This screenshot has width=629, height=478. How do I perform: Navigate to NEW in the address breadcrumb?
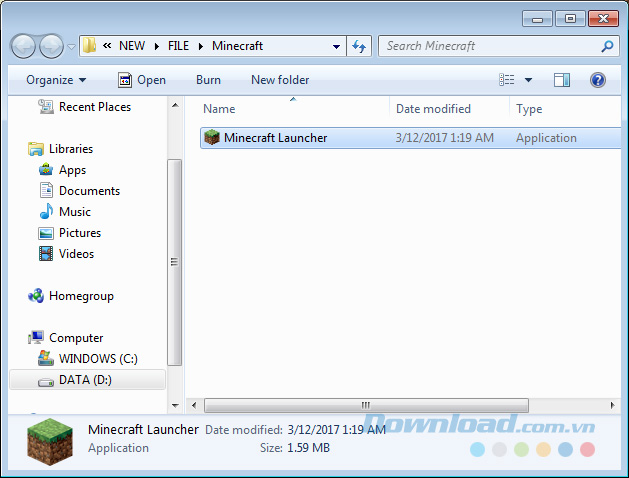click(132, 46)
